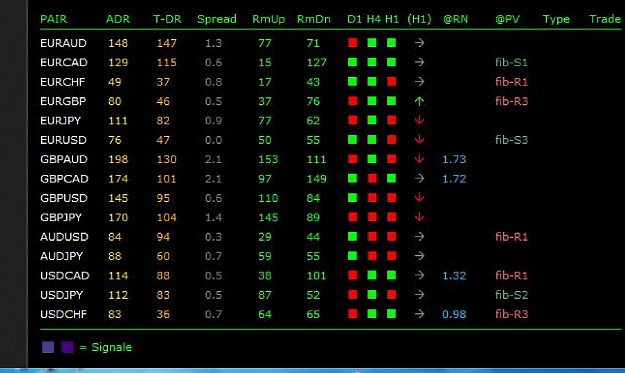Click the USDCHF 0.98 round number
625x373 pixels.
454,314
